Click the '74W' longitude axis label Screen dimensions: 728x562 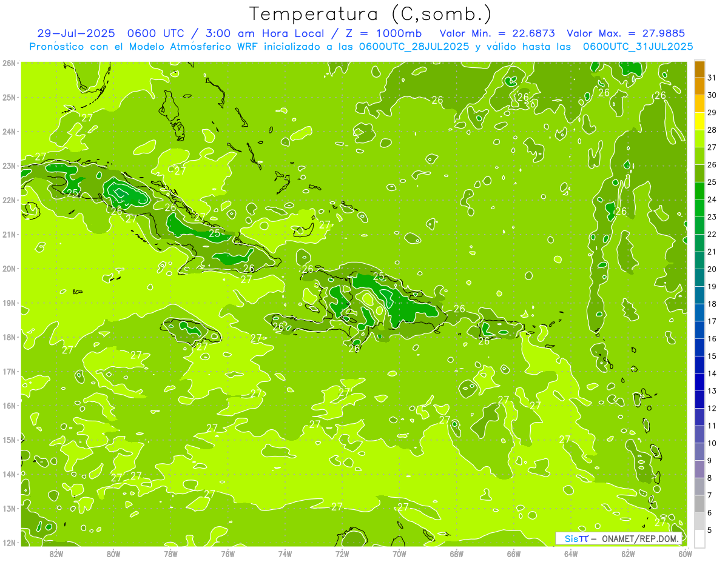point(285,554)
